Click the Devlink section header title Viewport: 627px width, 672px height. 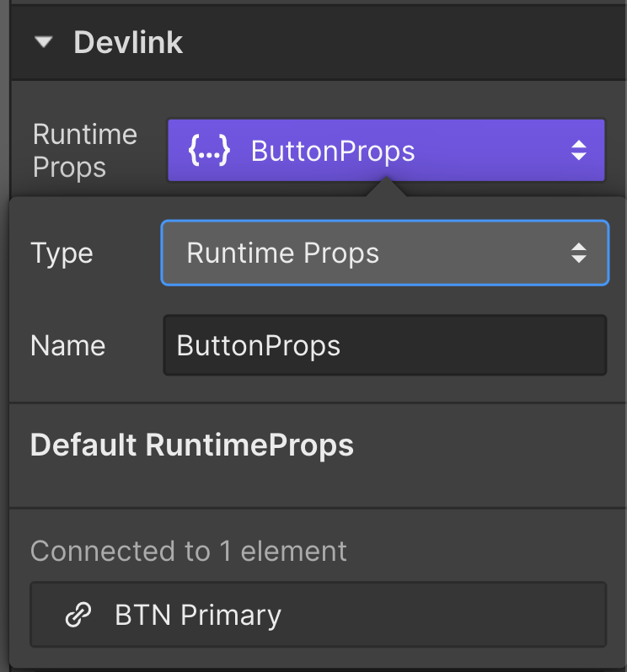coord(128,43)
